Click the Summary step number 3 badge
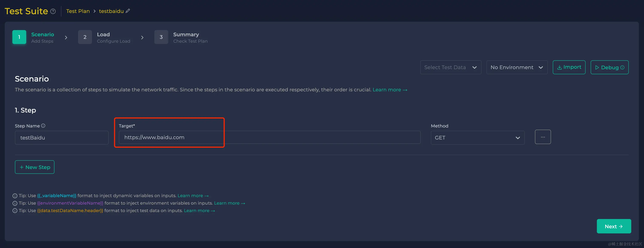The width and height of the screenshot is (644, 248). pos(161,37)
